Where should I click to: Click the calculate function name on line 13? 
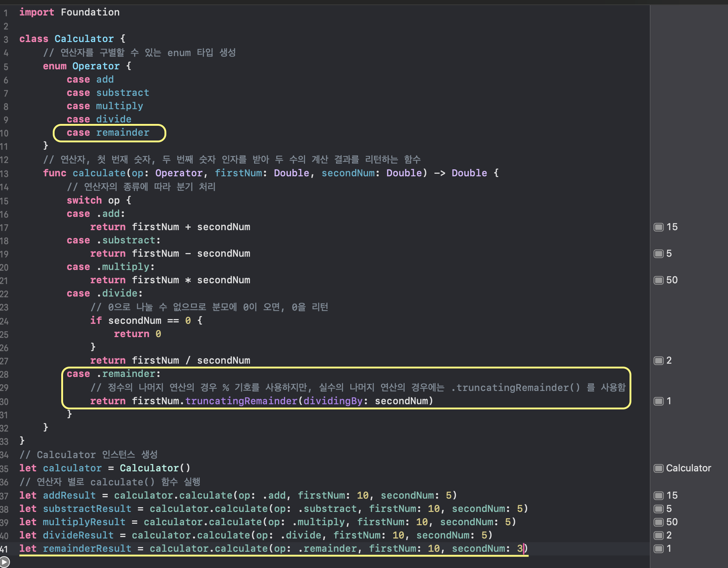pos(99,173)
